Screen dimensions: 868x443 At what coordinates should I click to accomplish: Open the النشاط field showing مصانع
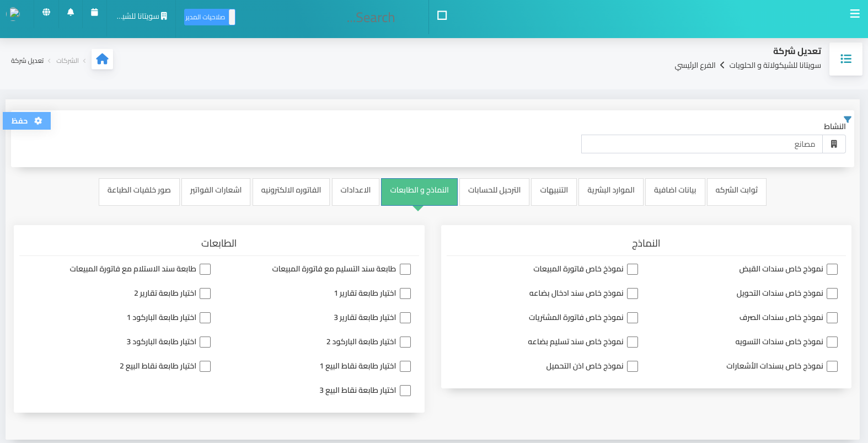pos(701,144)
